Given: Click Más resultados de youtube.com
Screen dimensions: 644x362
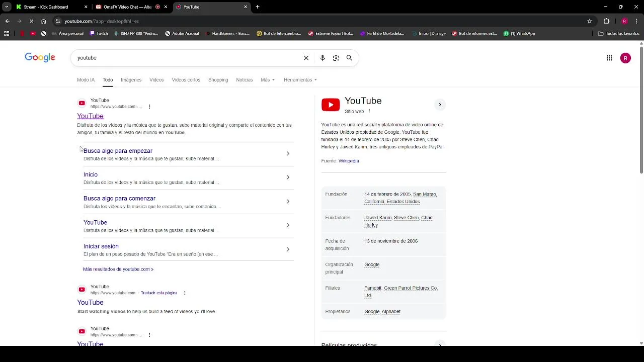Looking at the screenshot, I should [118, 269].
